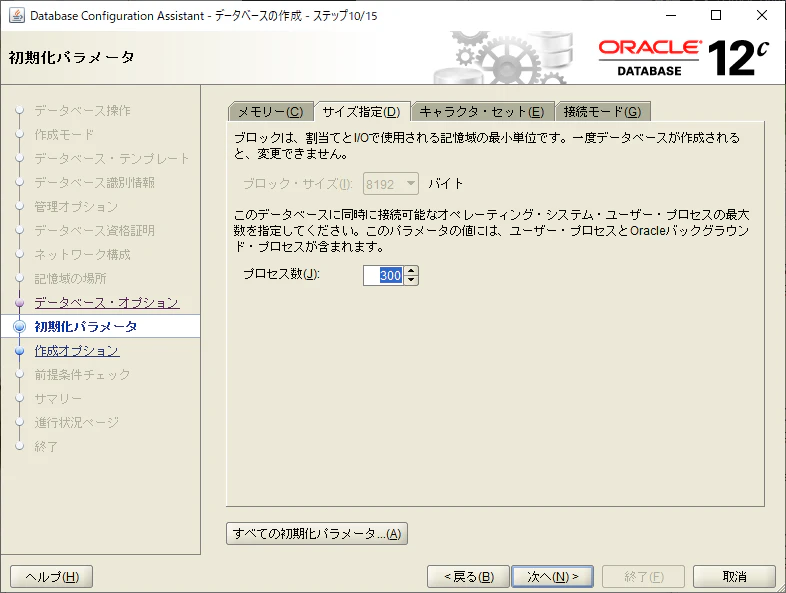Click the ヘルプ(H) button
The image size is (786, 593).
tap(52, 576)
